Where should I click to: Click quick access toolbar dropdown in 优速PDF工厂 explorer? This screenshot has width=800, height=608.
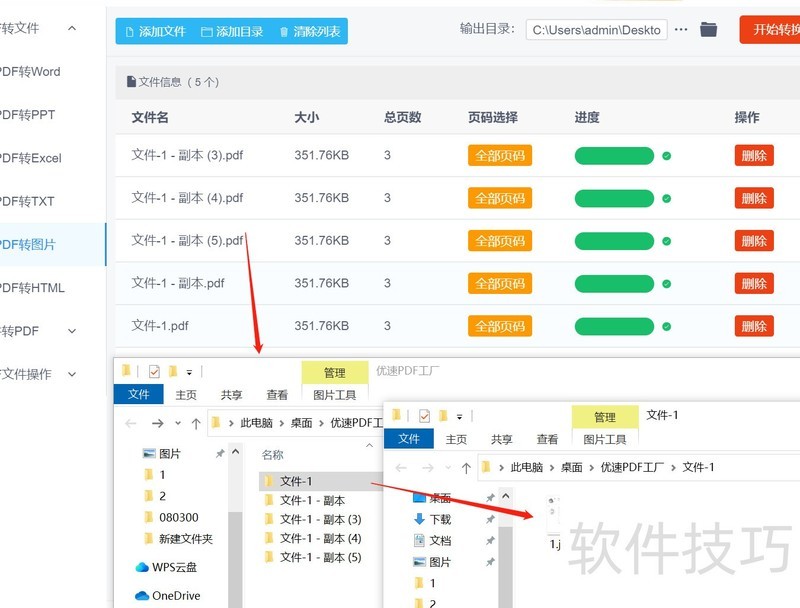[x=189, y=373]
